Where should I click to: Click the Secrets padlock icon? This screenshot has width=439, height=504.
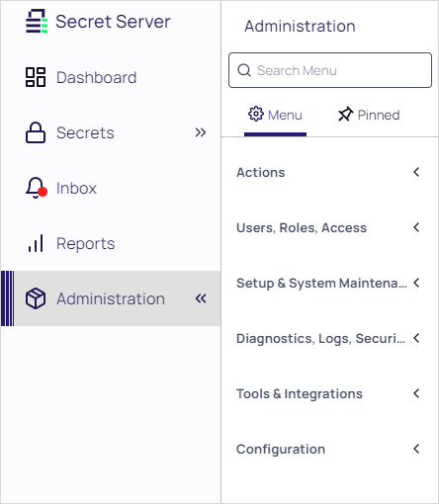point(36,132)
